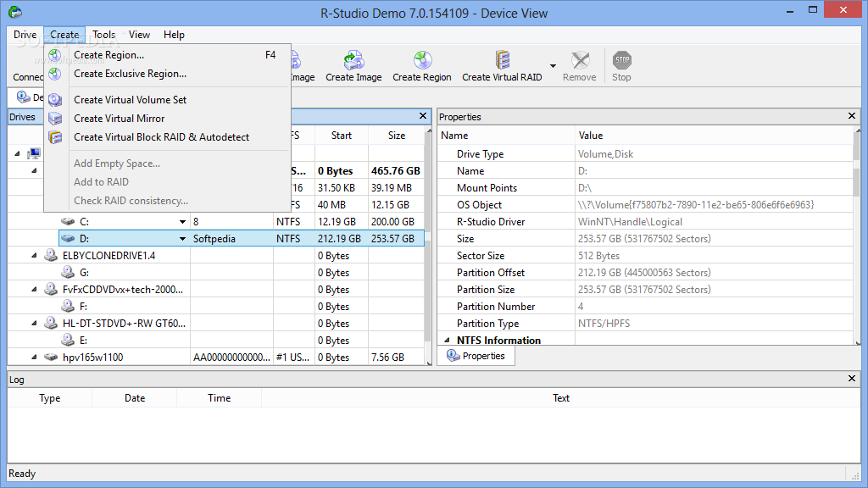Click the Create Image toolbar icon
Viewport: 868px width, 488px height.
click(353, 60)
